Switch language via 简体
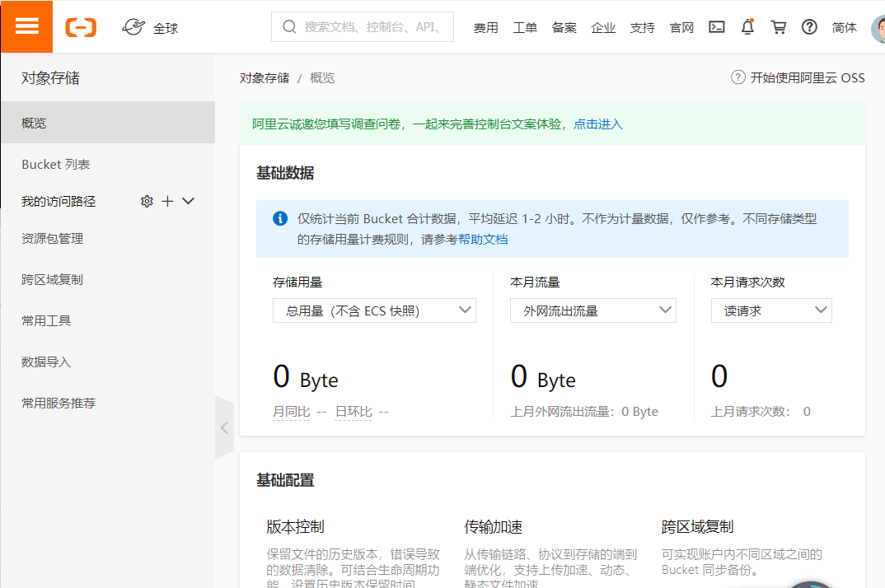The width and height of the screenshot is (885, 588). pos(844,28)
